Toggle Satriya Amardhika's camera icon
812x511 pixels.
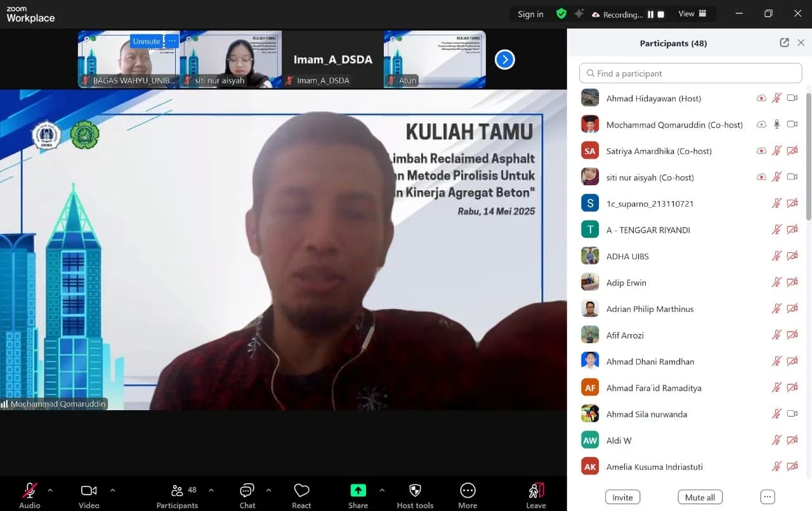tap(792, 151)
